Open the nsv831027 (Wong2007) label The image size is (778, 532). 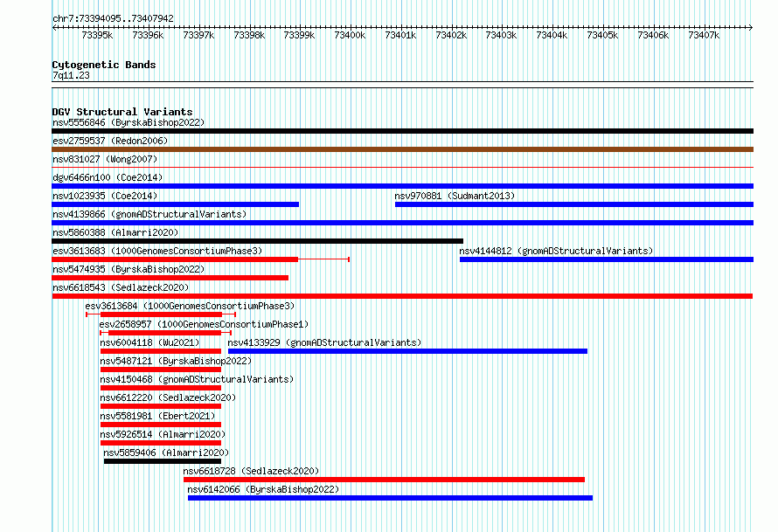point(105,159)
